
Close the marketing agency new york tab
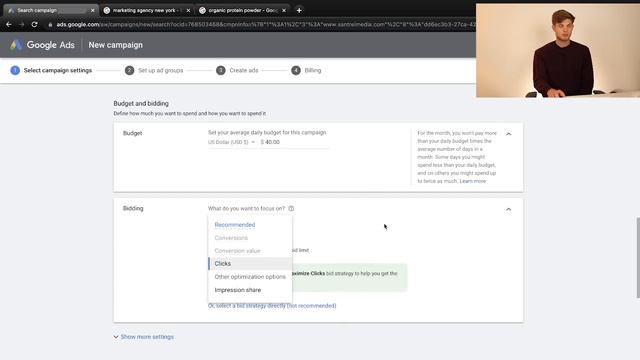[x=188, y=11]
